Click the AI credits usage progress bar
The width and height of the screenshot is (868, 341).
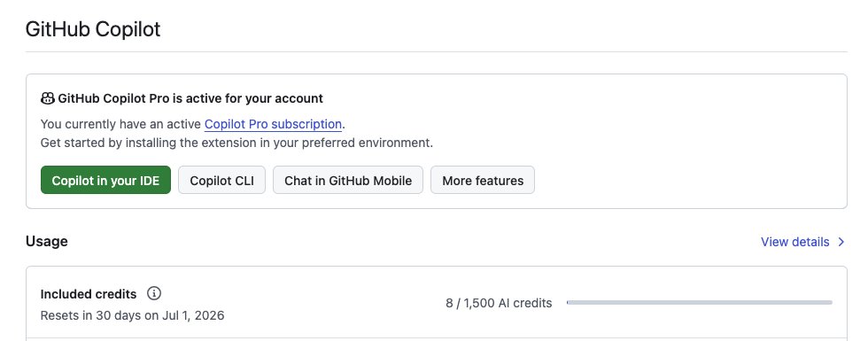click(x=699, y=303)
